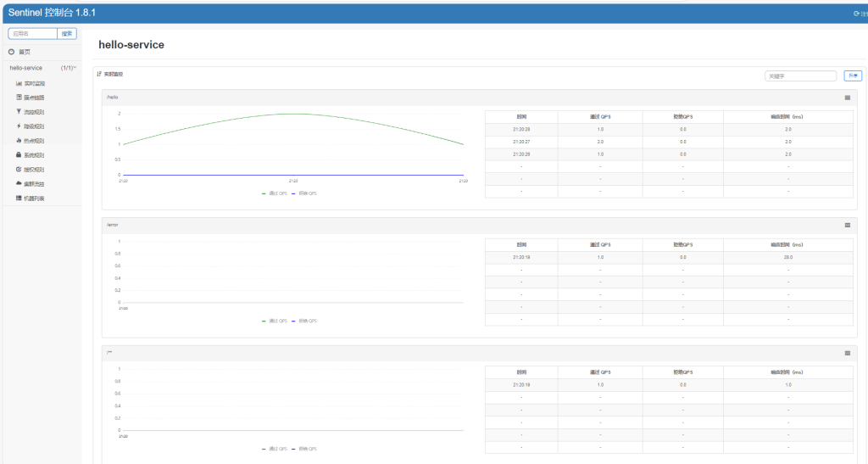Collapse the hello-service (1/1) app tree

[x=42, y=68]
